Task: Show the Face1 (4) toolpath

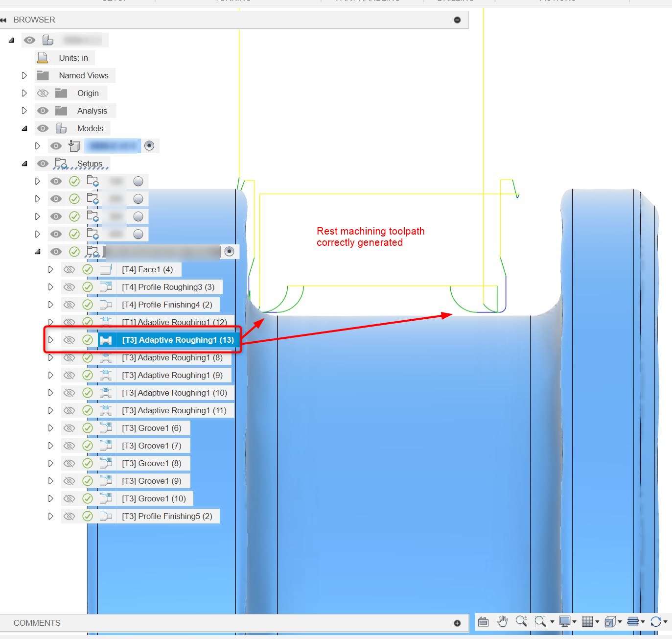Action: tap(70, 269)
